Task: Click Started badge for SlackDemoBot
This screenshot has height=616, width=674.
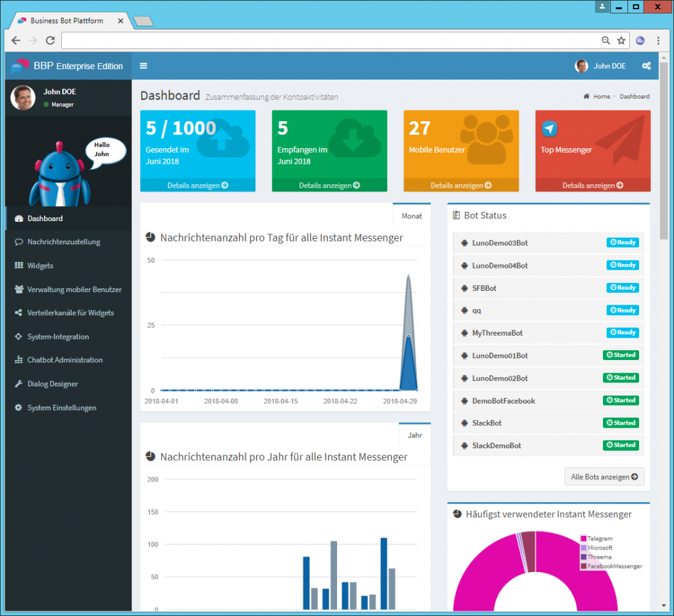Action: coord(621,446)
